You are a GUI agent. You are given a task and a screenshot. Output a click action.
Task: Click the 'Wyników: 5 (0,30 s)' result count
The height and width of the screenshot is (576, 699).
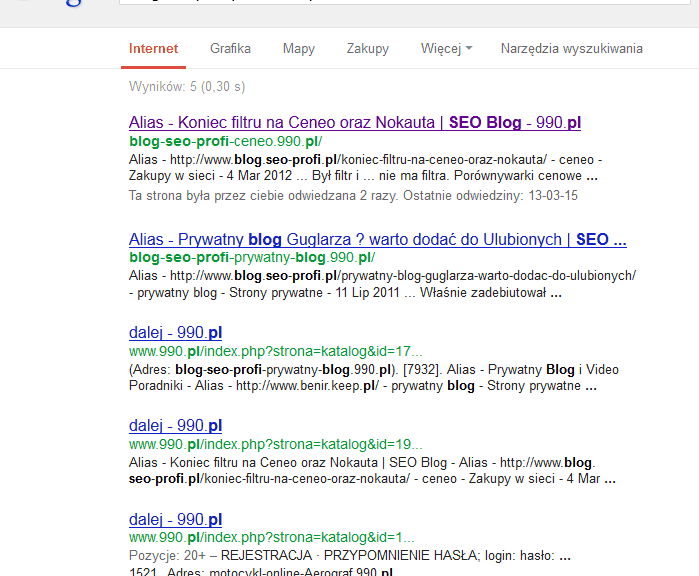187,86
